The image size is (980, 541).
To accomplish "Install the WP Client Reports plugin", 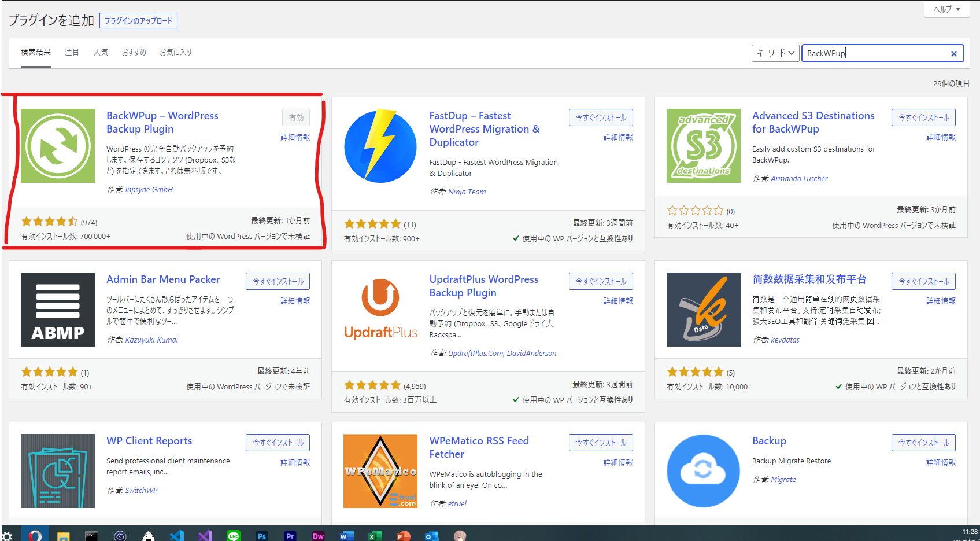I will (x=278, y=443).
